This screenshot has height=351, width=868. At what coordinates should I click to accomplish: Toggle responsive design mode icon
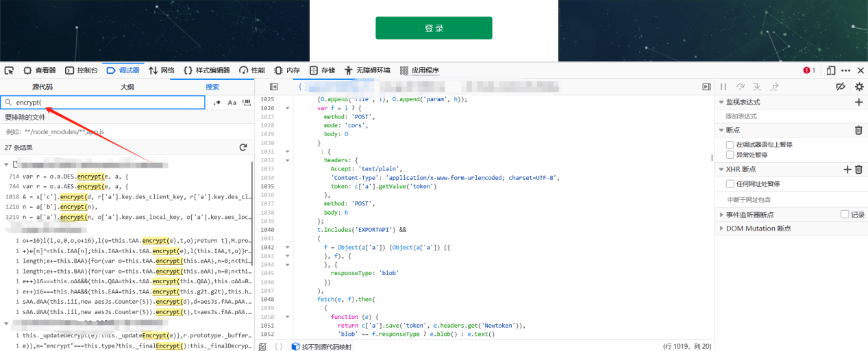click(x=831, y=70)
